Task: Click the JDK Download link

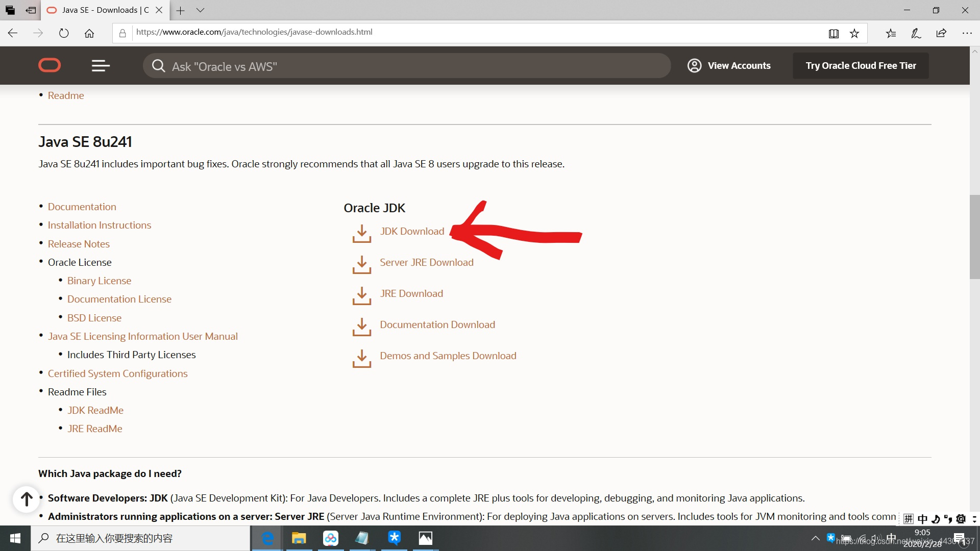Action: pos(412,231)
